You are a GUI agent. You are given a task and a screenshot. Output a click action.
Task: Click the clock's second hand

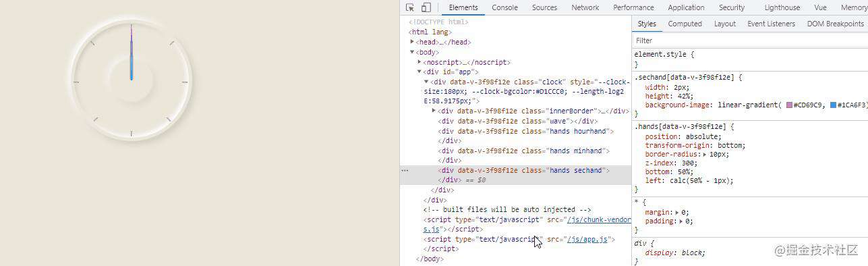click(132, 52)
